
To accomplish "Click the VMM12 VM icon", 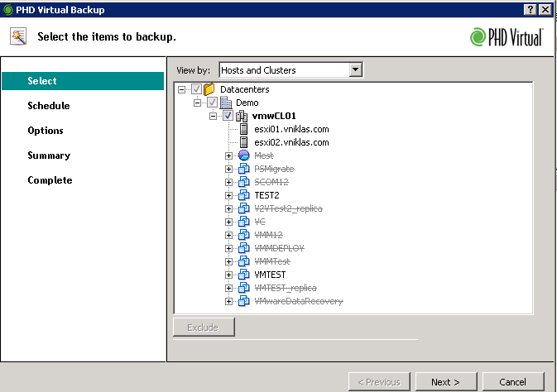I will point(243,235).
